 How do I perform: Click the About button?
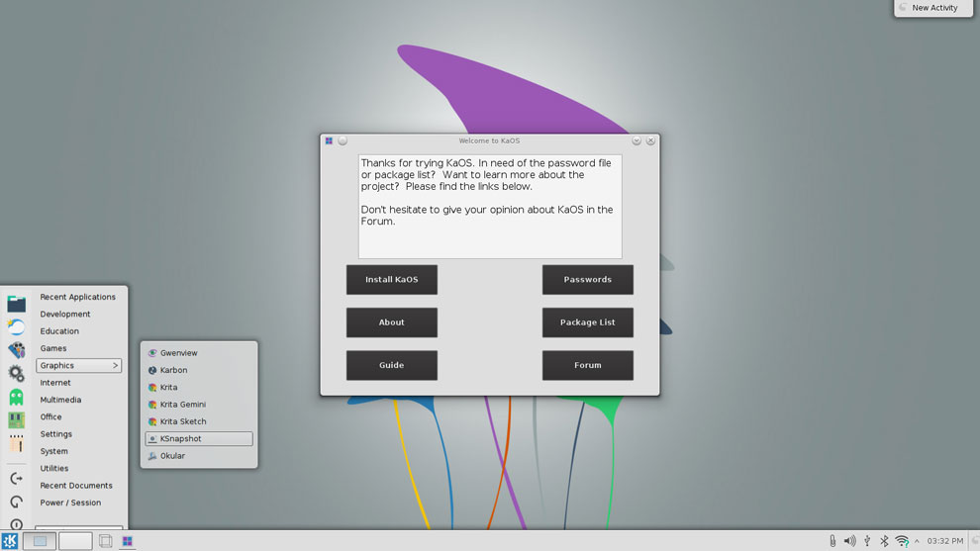click(392, 322)
